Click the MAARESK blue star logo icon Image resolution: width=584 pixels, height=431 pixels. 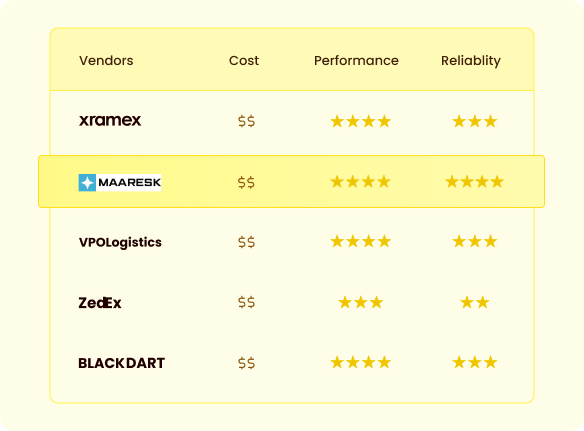coord(87,183)
